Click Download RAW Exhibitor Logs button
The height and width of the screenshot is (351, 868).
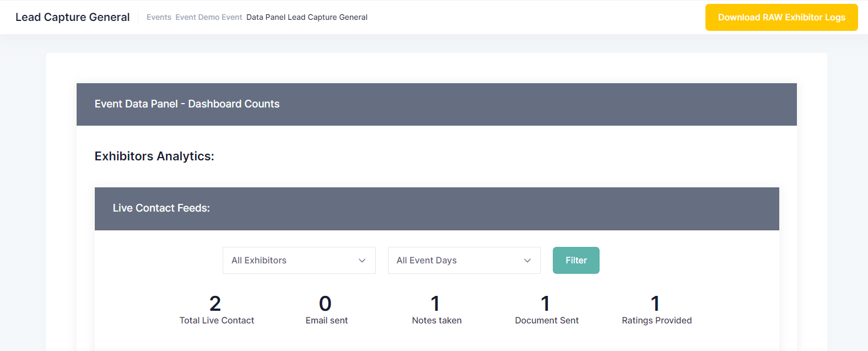click(x=781, y=18)
